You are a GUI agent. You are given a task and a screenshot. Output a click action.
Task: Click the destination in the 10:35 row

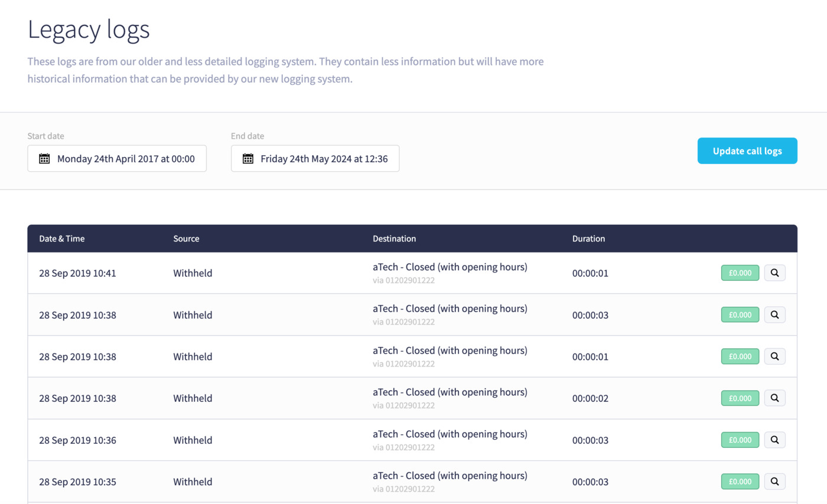(450, 475)
